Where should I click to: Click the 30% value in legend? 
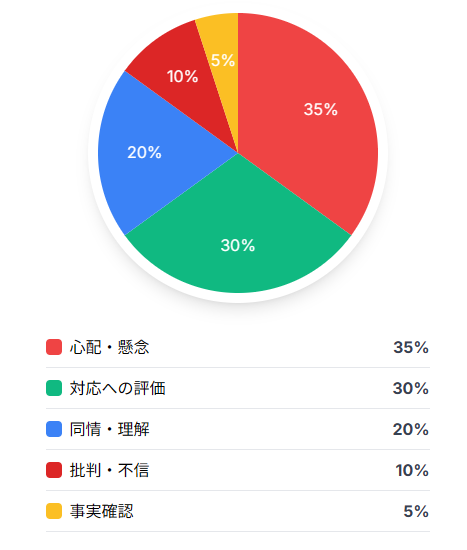pyautogui.click(x=411, y=389)
